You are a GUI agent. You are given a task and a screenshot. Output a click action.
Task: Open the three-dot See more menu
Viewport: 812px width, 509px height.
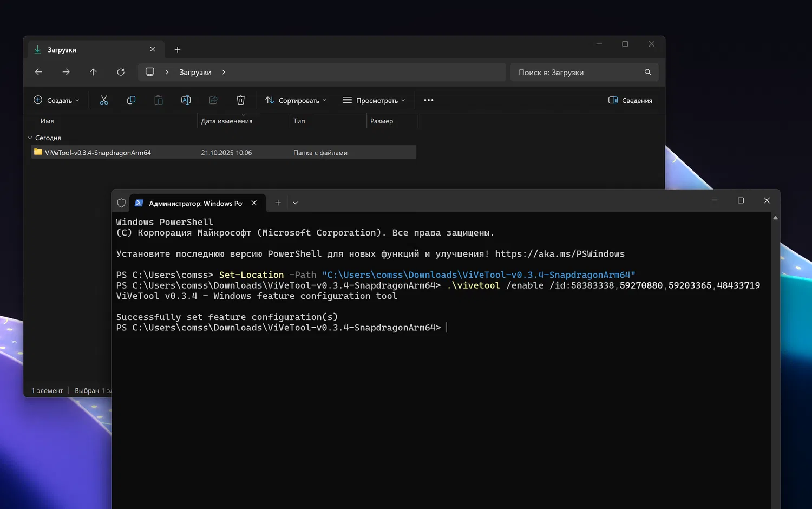[x=429, y=100]
